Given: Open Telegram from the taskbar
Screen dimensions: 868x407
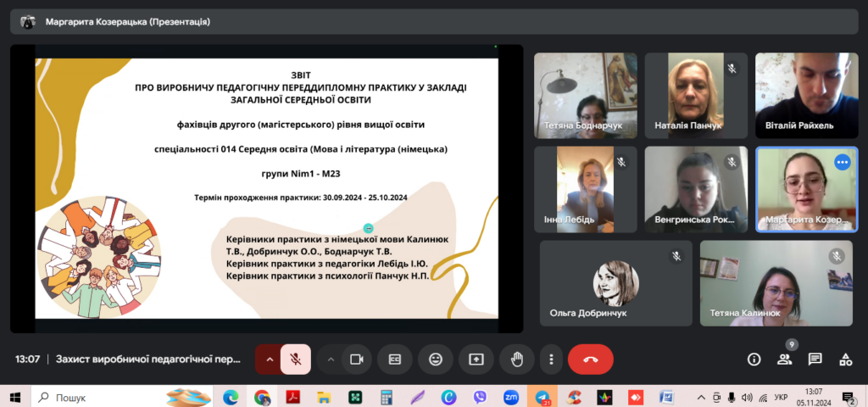Looking at the screenshot, I should [x=542, y=396].
